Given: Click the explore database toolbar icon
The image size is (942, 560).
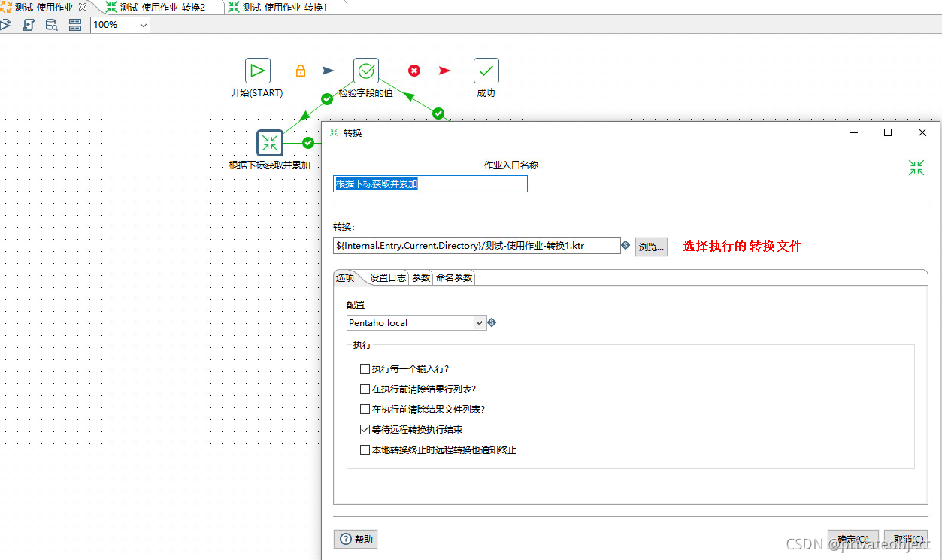Looking at the screenshot, I should [x=51, y=25].
